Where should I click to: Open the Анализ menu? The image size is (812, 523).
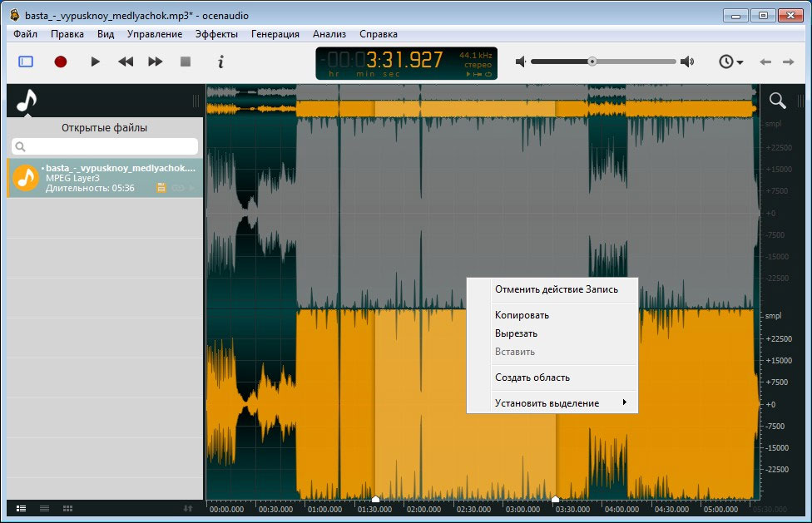(329, 34)
